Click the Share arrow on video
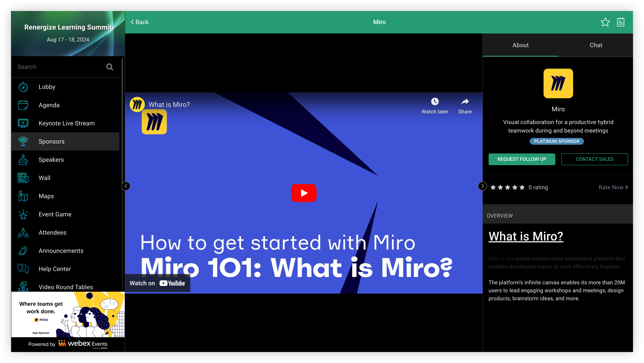Viewport: 644px width, 363px height. pyautogui.click(x=465, y=102)
